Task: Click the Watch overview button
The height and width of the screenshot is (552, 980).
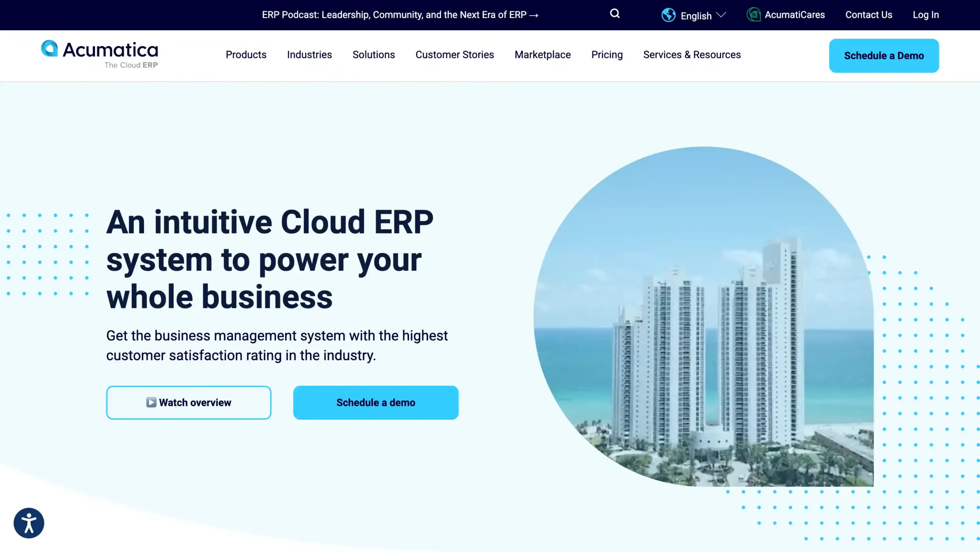Action: (189, 402)
